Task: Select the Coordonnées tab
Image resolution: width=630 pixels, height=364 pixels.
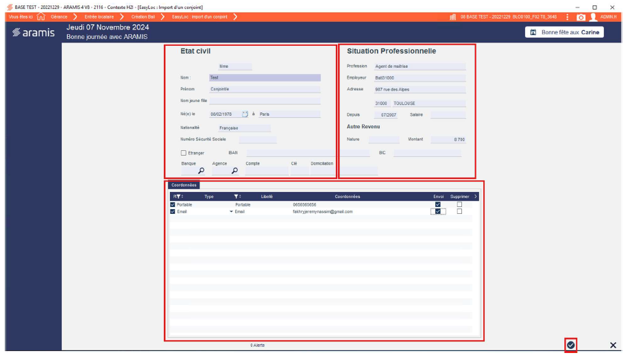Action: (x=184, y=185)
